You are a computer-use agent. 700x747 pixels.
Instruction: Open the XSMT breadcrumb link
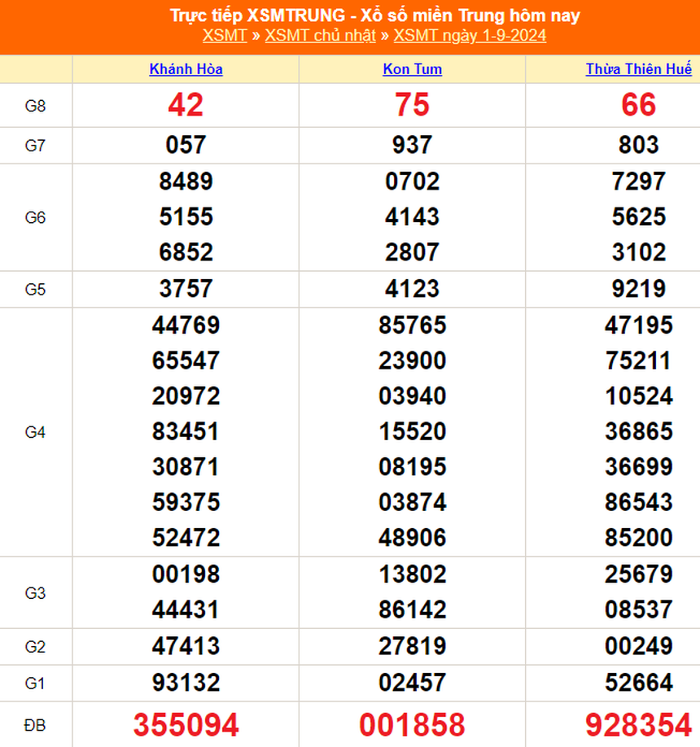[x=225, y=35]
